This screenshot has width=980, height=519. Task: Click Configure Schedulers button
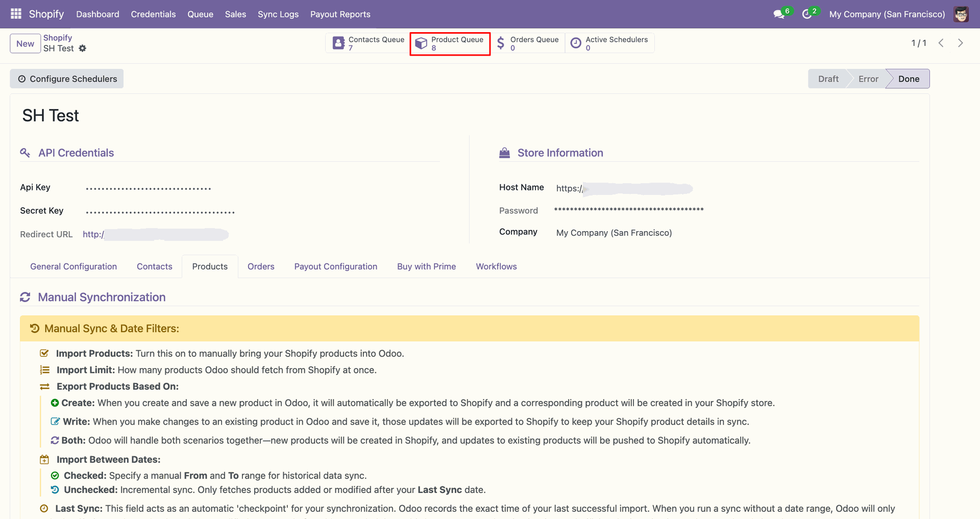pos(67,79)
